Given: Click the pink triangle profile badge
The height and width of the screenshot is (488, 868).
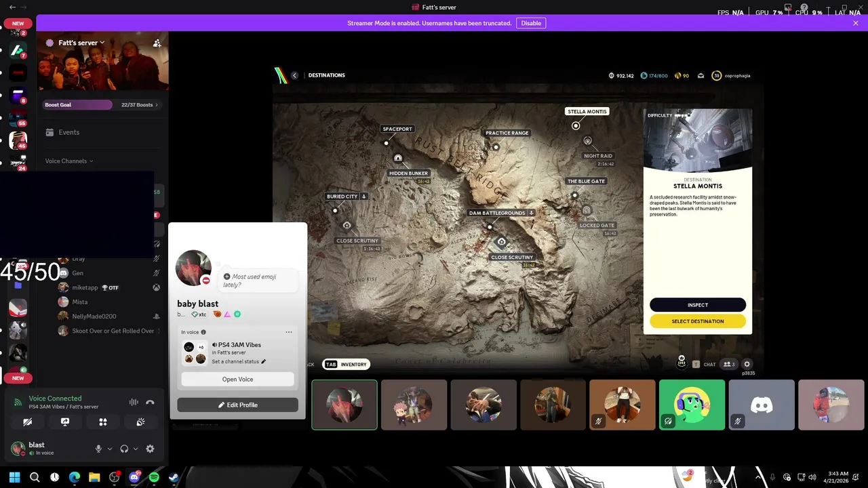Looking at the screenshot, I should click(227, 314).
